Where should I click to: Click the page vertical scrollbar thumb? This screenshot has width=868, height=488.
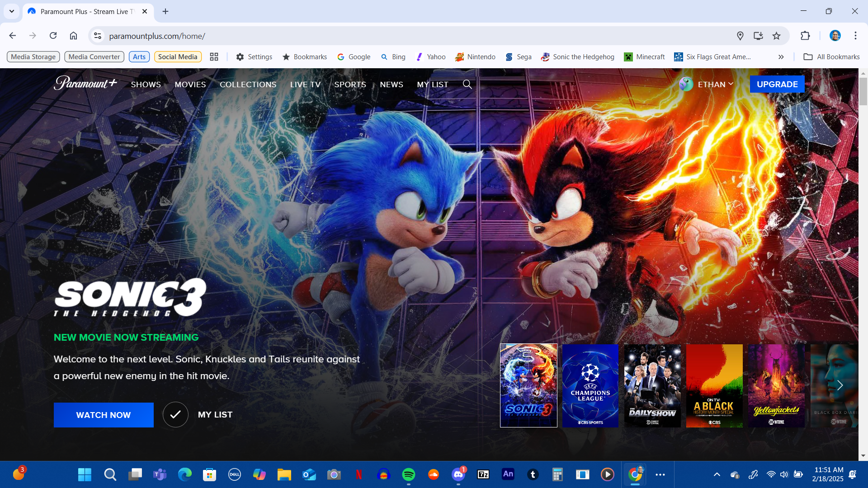(863, 91)
